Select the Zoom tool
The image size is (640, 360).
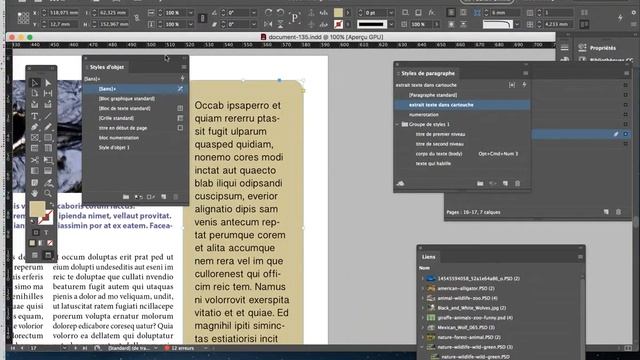pos(48,193)
